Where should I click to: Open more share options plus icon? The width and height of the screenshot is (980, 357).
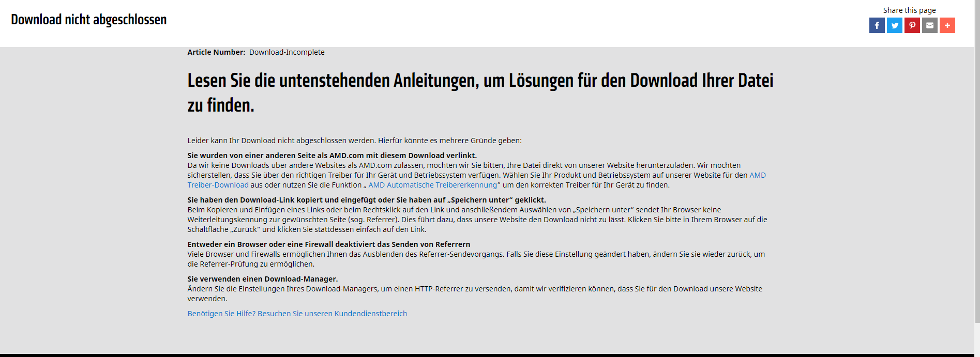[947, 25]
